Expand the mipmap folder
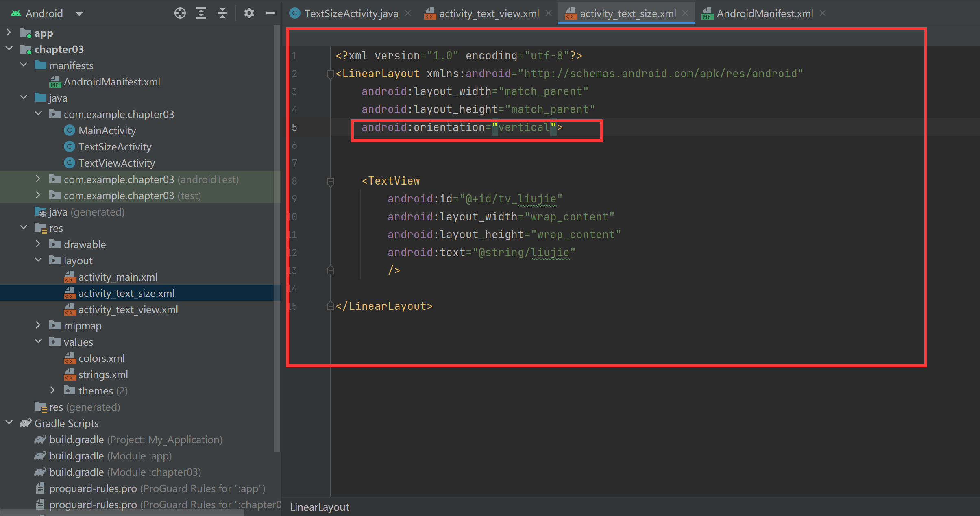Viewport: 980px width, 516px height. click(x=38, y=325)
